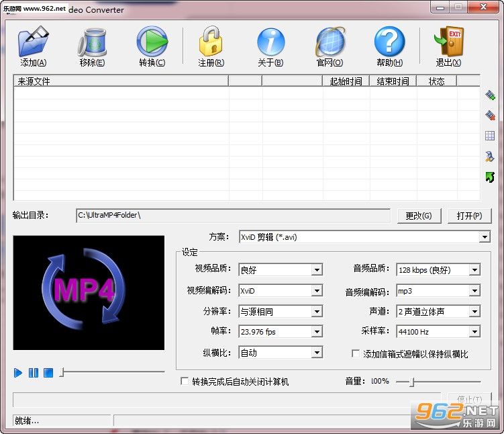Screen dimensions: 504x434
Task: Open the 音频品质 128 kbps dropdown
Action: (474, 269)
